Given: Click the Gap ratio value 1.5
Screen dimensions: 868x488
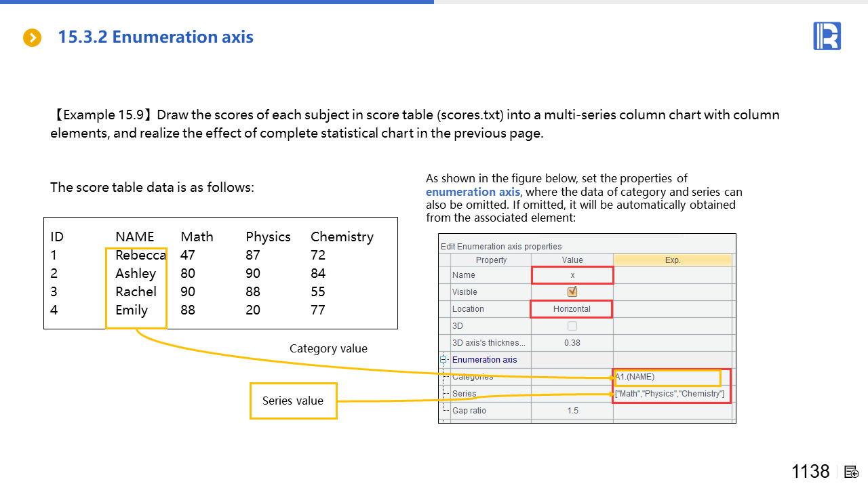Looking at the screenshot, I should tap(572, 411).
